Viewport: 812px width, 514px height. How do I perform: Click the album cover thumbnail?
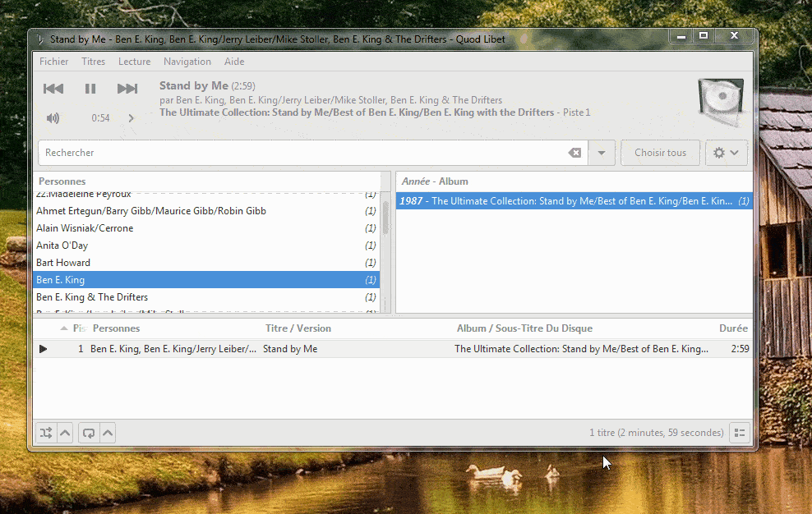[721, 102]
